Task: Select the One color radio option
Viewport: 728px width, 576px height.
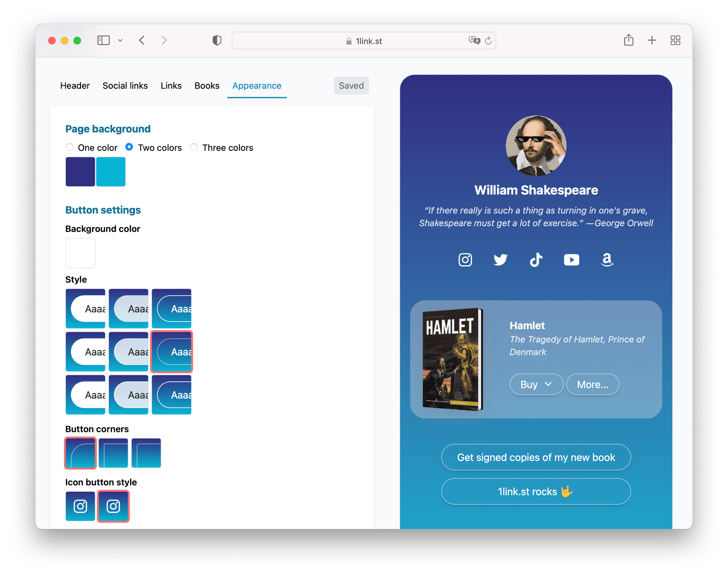Action: pos(70,147)
